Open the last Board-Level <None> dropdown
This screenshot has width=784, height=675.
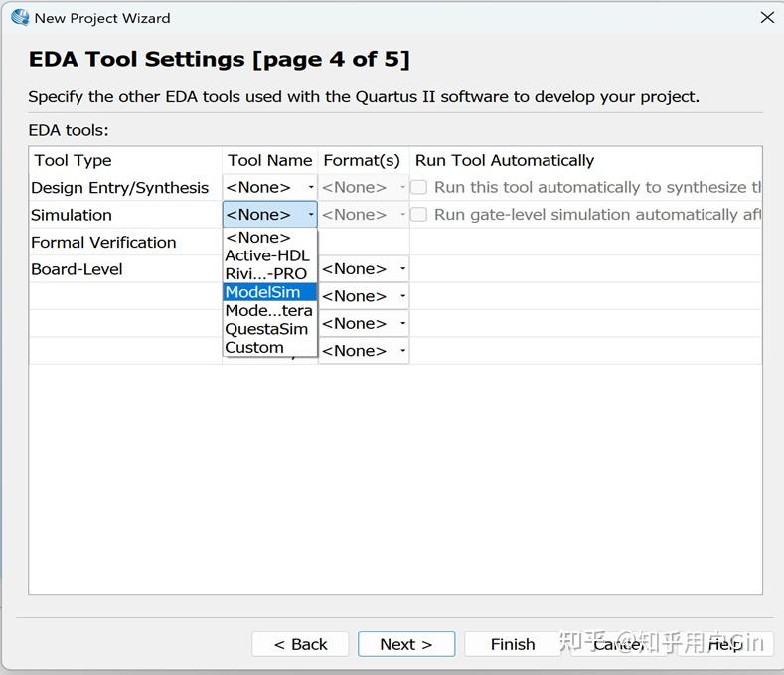click(364, 351)
